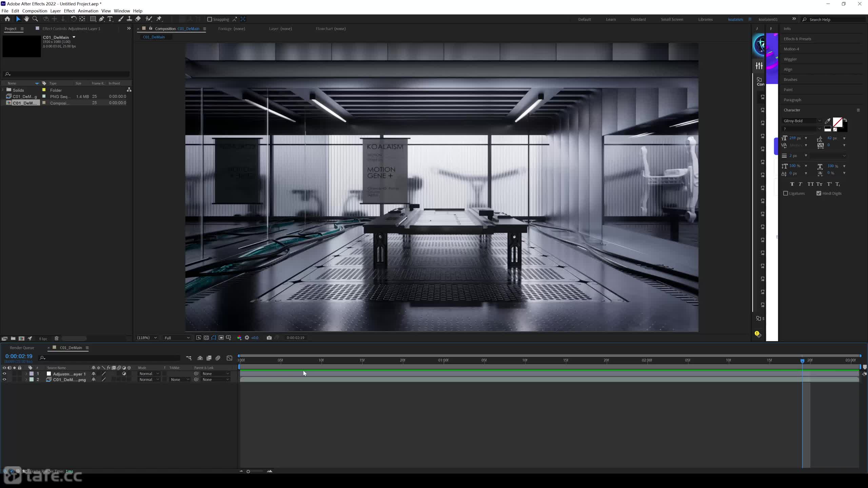This screenshot has height=488, width=868.
Task: Select the Pen tool
Action: [101, 19]
